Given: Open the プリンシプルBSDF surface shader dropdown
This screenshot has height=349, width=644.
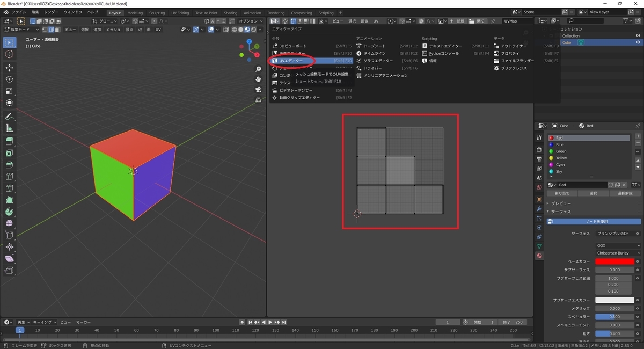Looking at the screenshot, I should [617, 234].
